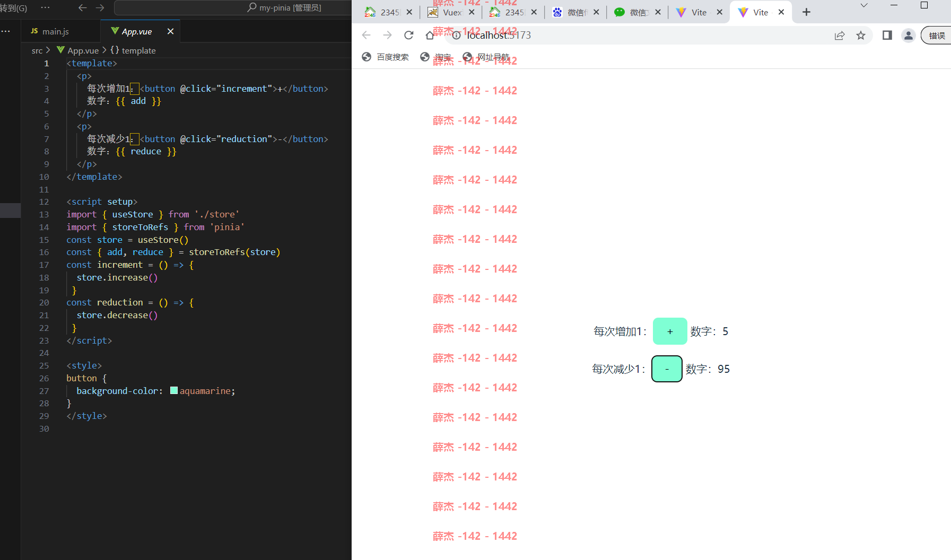Click the share page icon
The width and height of the screenshot is (951, 560).
pyautogui.click(x=840, y=36)
